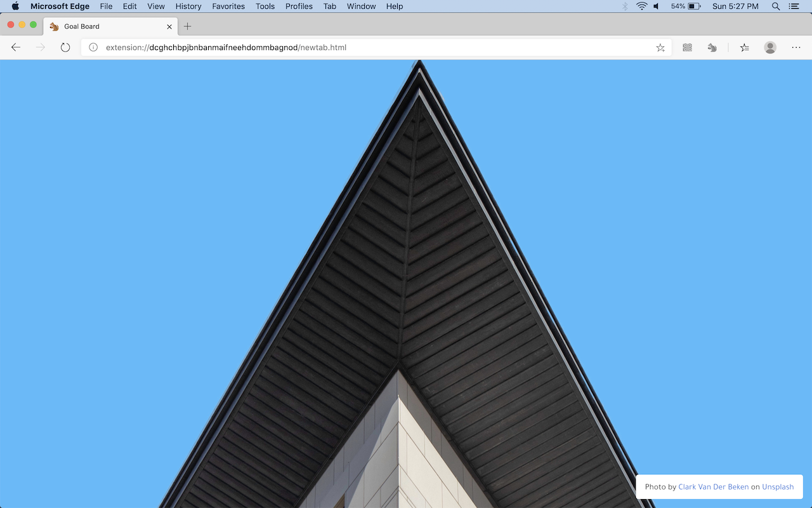This screenshot has height=508, width=812.
Task: Open the Favorites list icon
Action: point(745,48)
